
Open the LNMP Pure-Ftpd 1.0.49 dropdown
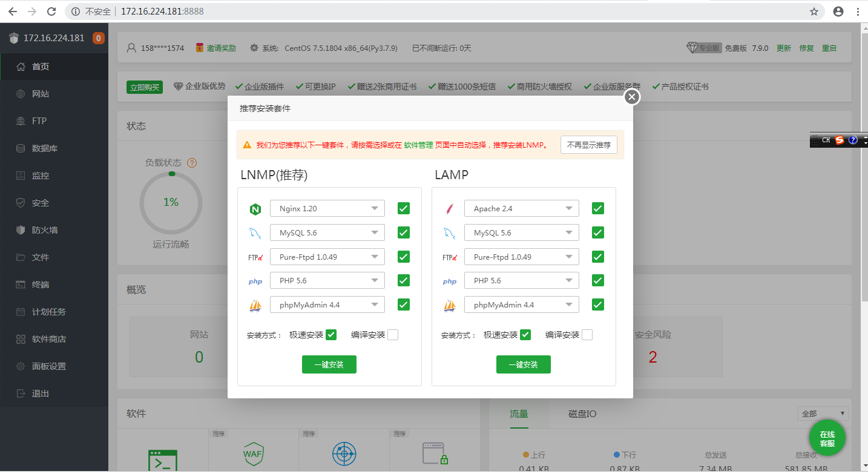(327, 257)
